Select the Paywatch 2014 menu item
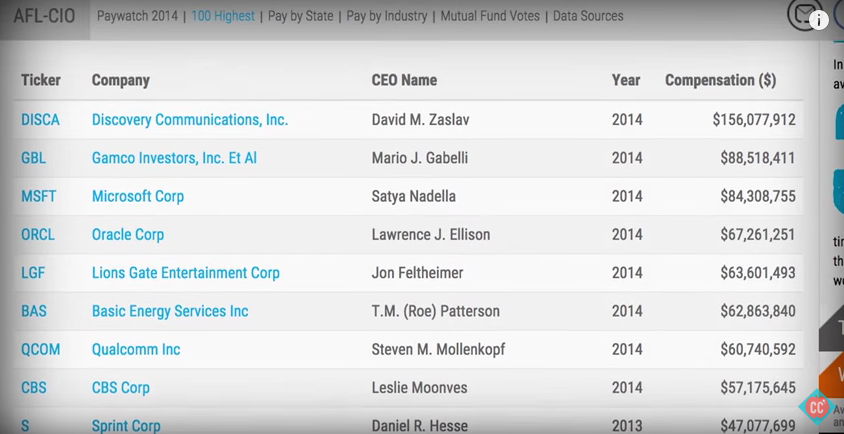 pos(137,16)
